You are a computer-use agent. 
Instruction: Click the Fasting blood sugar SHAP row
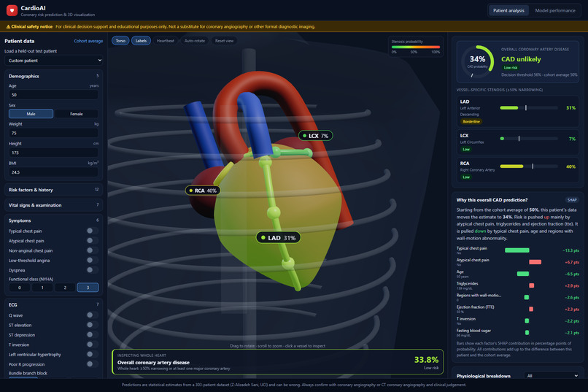tap(517, 332)
